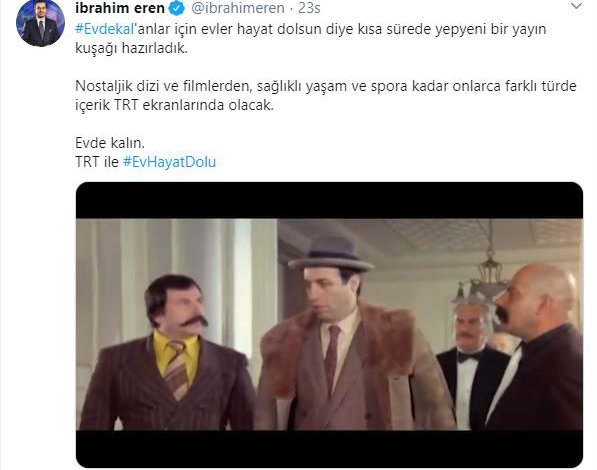Click the bottom black bar of video
Screen dimensions: 597x470
tap(329, 449)
